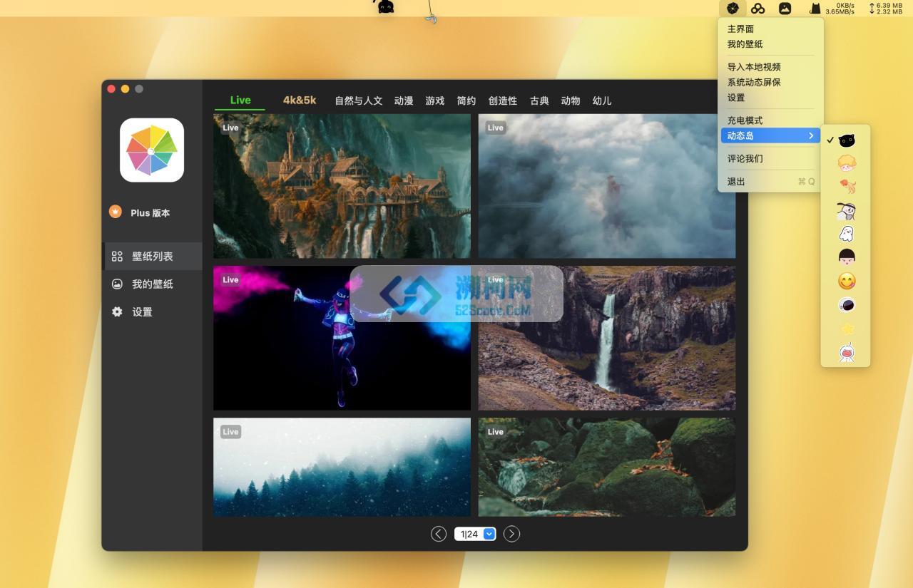Select the yellow star island character
This screenshot has height=588, width=913.
(x=847, y=329)
